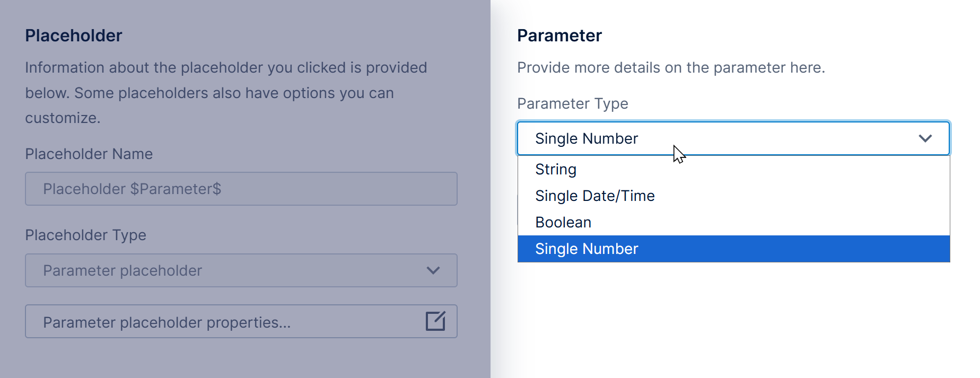Image resolution: width=980 pixels, height=378 pixels.
Task: Click the empty white area below the dropdown list
Action: coord(732,318)
